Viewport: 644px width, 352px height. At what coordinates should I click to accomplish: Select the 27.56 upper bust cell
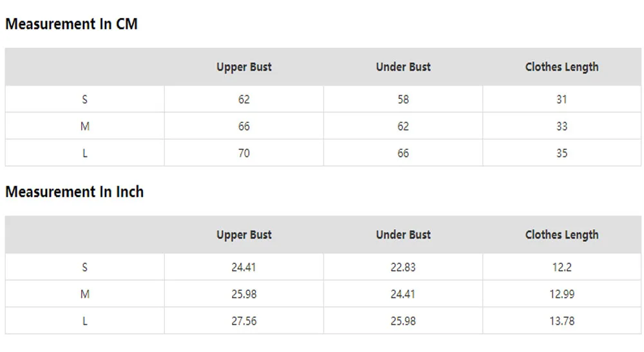coord(244,321)
